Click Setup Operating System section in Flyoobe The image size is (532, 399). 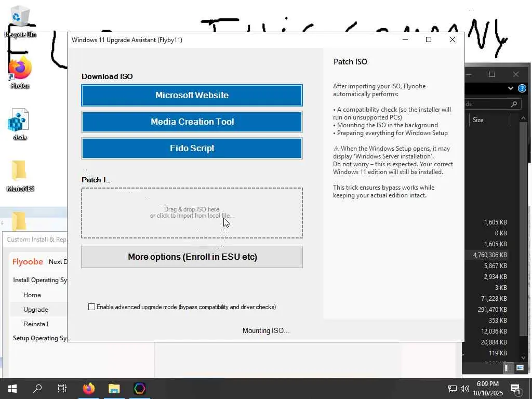click(40, 338)
